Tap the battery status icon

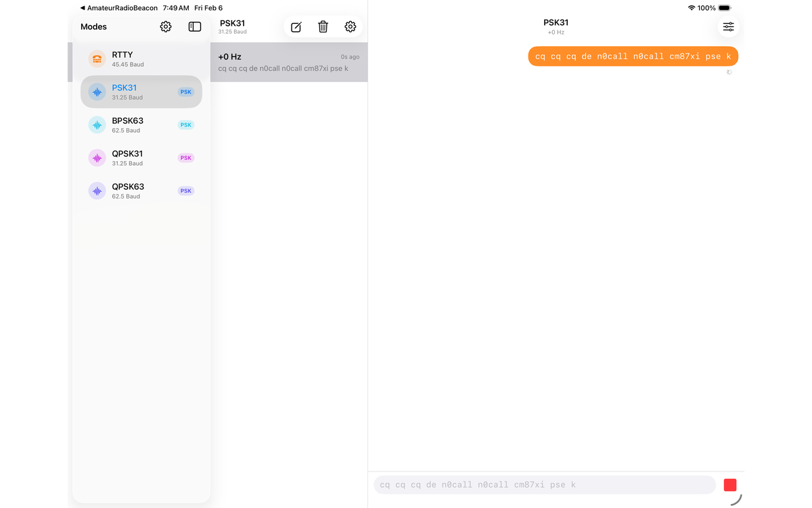point(724,8)
